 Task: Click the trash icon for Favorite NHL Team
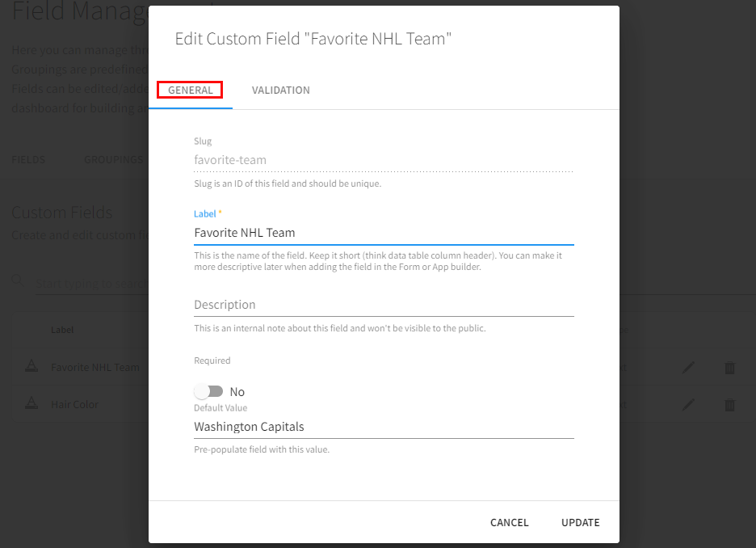pos(729,368)
